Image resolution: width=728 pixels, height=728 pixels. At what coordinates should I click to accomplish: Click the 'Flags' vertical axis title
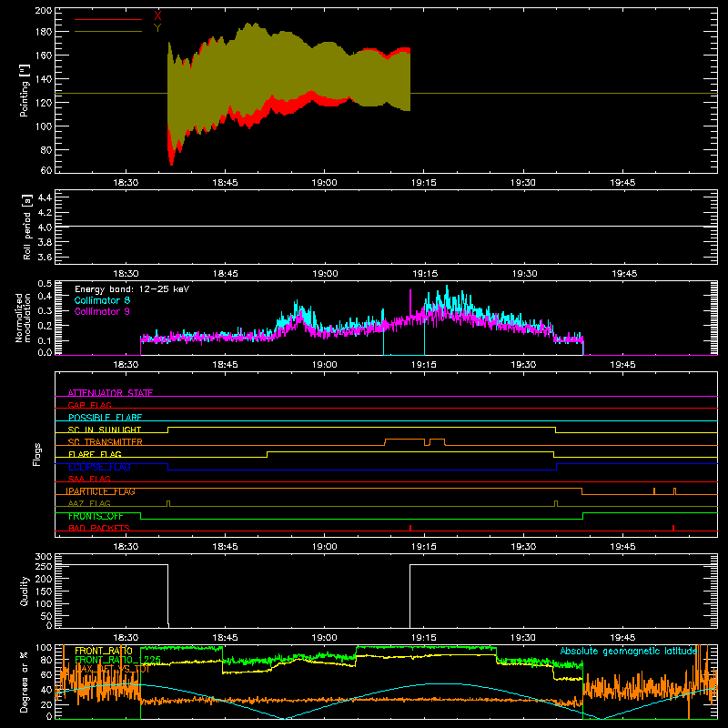[36, 454]
